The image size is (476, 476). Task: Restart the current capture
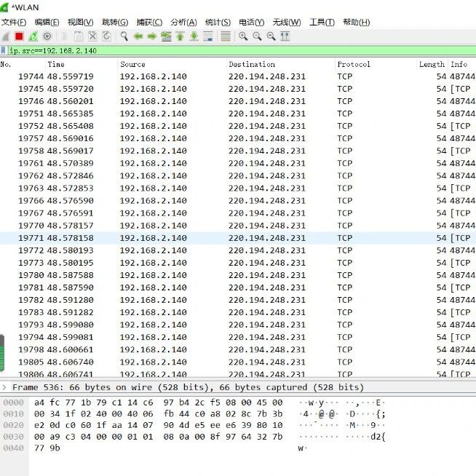(x=33, y=36)
